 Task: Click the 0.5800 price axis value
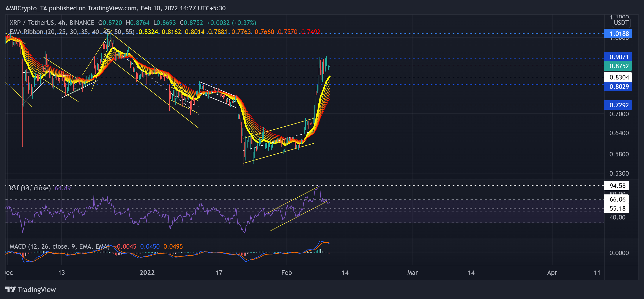[619, 154]
